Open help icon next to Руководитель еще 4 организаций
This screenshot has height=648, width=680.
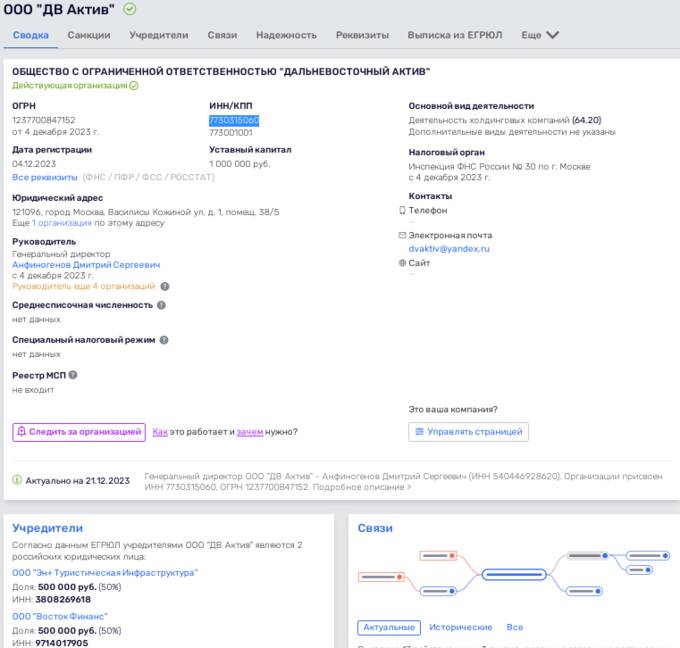click(165, 286)
